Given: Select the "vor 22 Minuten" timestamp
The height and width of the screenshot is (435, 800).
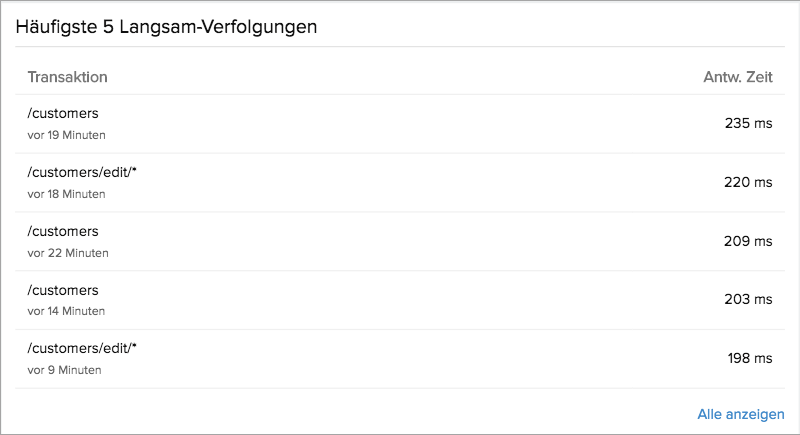Looking at the screenshot, I should pyautogui.click(x=68, y=253).
